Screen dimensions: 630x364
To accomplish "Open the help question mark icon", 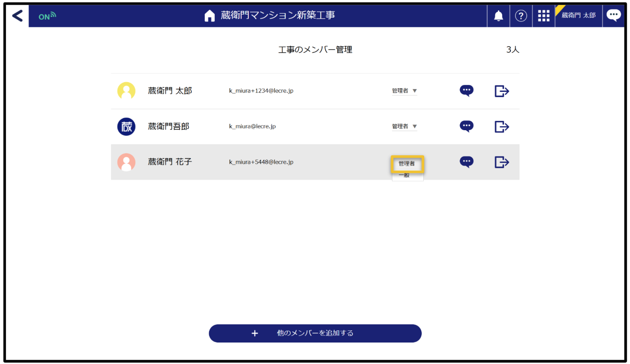I will [x=521, y=16].
